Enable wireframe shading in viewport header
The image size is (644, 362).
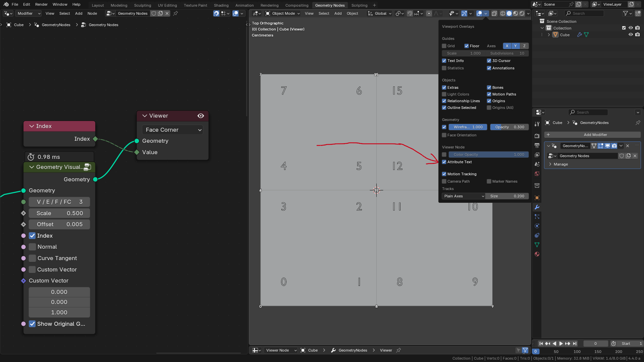tap(502, 13)
